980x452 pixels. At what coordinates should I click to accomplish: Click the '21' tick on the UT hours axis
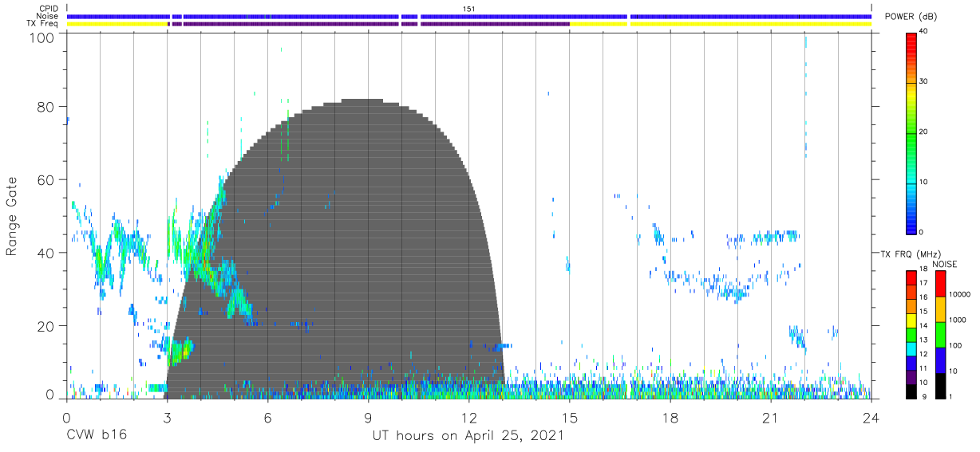click(771, 417)
